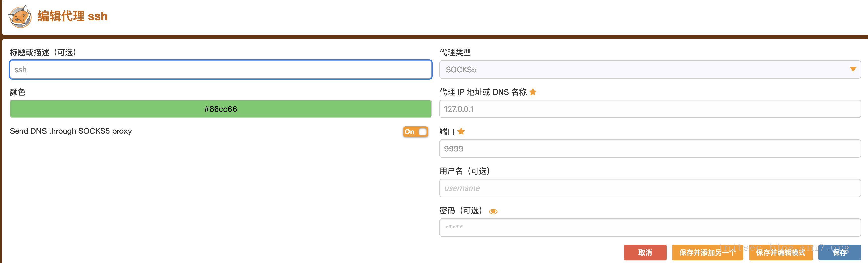Open the #66cc66 color picker
This screenshot has height=263, width=868.
pos(220,109)
